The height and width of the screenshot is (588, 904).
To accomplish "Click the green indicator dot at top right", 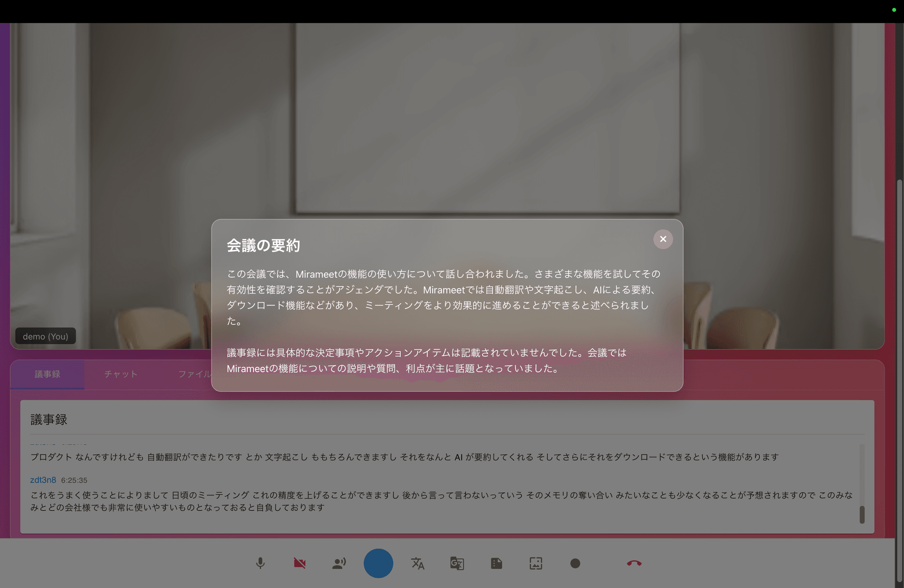I will (894, 10).
